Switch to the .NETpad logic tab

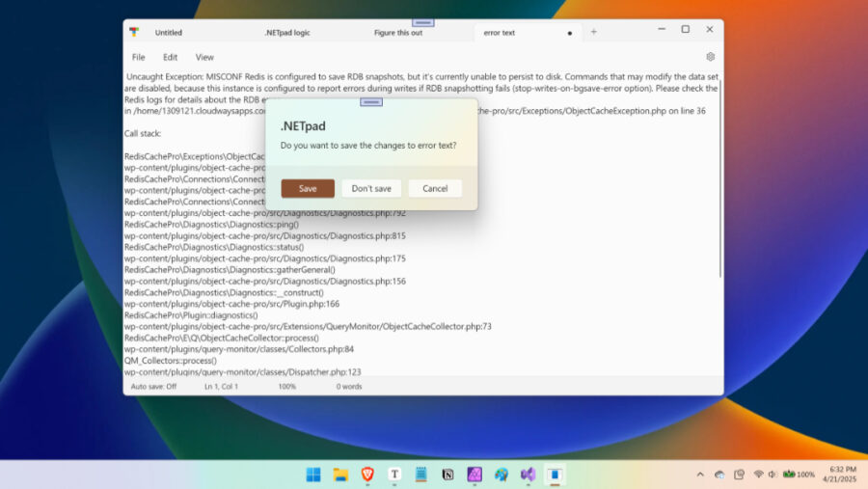coord(286,33)
